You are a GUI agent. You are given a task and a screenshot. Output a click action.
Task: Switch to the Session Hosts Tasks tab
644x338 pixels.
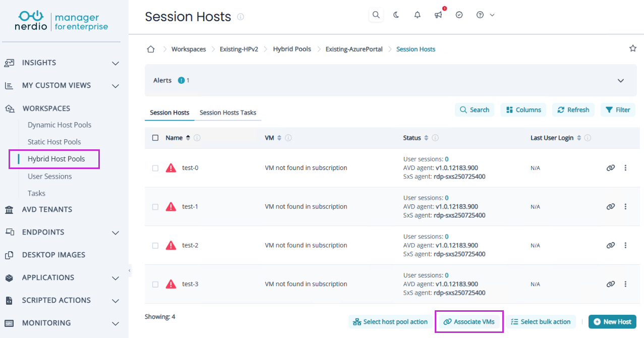tap(228, 112)
